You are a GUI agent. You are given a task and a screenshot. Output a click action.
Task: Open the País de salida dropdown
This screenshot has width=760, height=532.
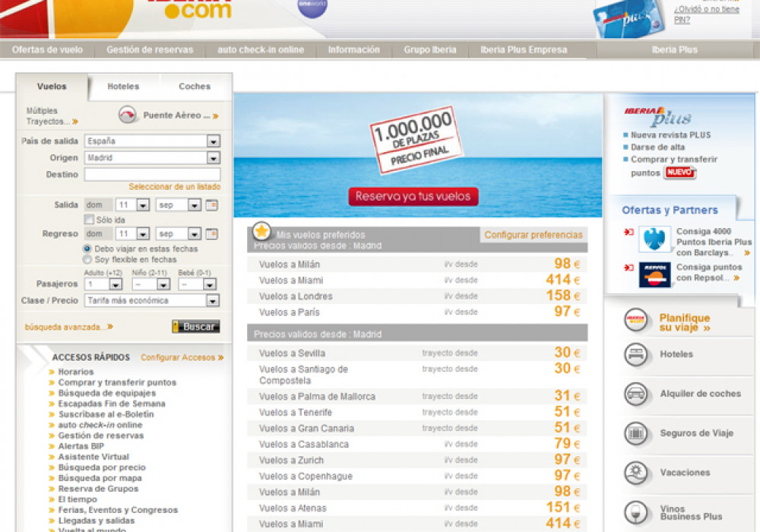click(213, 141)
